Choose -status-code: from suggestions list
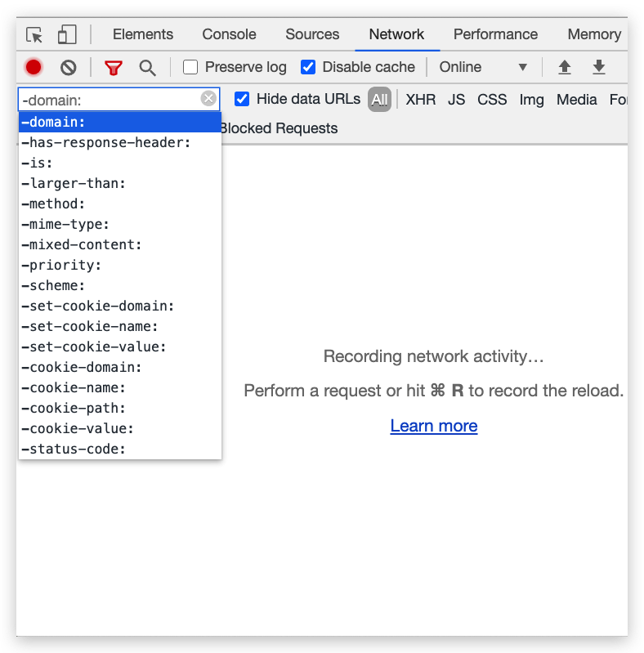The width and height of the screenshot is (644, 653). pos(119,449)
